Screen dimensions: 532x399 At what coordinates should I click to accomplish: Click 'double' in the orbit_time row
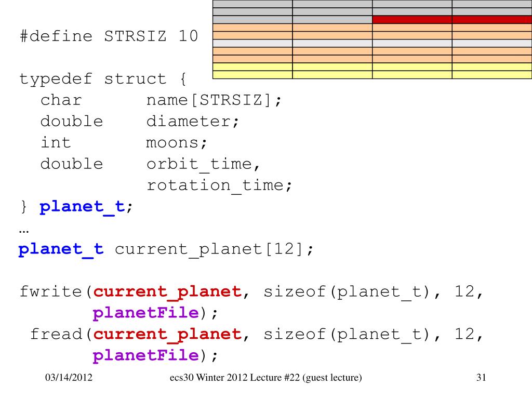[x=72, y=164]
